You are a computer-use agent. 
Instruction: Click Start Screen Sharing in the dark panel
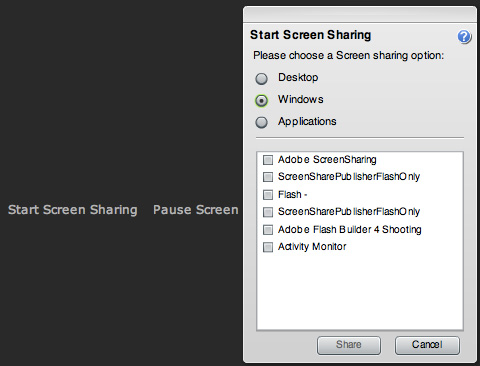tap(73, 210)
